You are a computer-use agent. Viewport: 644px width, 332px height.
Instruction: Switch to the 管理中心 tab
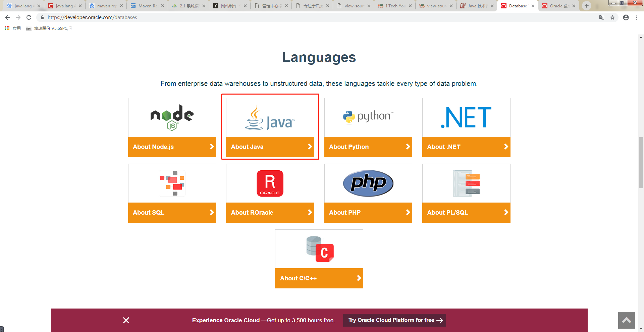[271, 6]
